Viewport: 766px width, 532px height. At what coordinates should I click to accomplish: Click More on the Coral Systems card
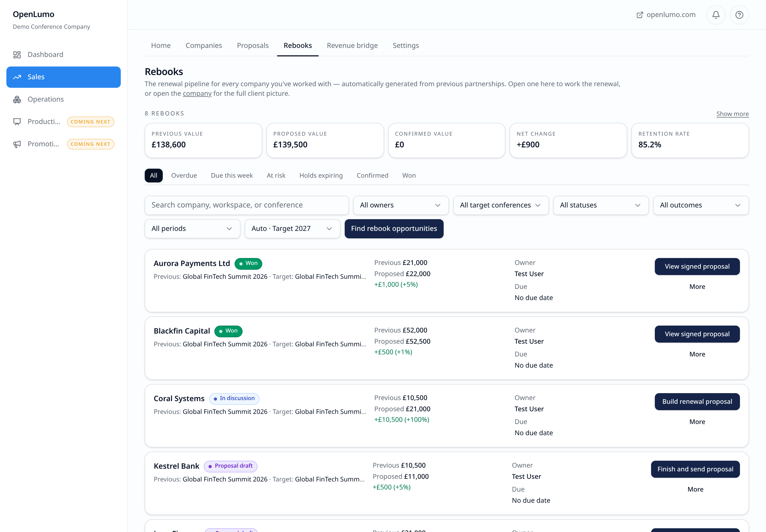(697, 422)
